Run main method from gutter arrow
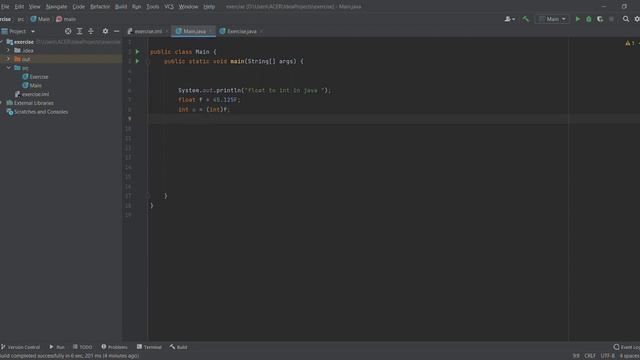640x360 pixels. [x=138, y=61]
